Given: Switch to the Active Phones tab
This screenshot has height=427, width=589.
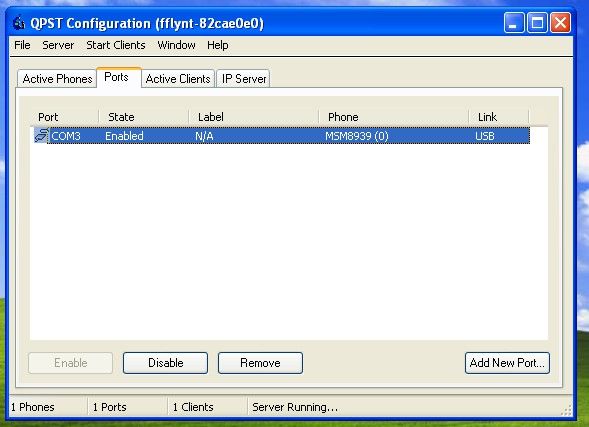Looking at the screenshot, I should tap(57, 79).
